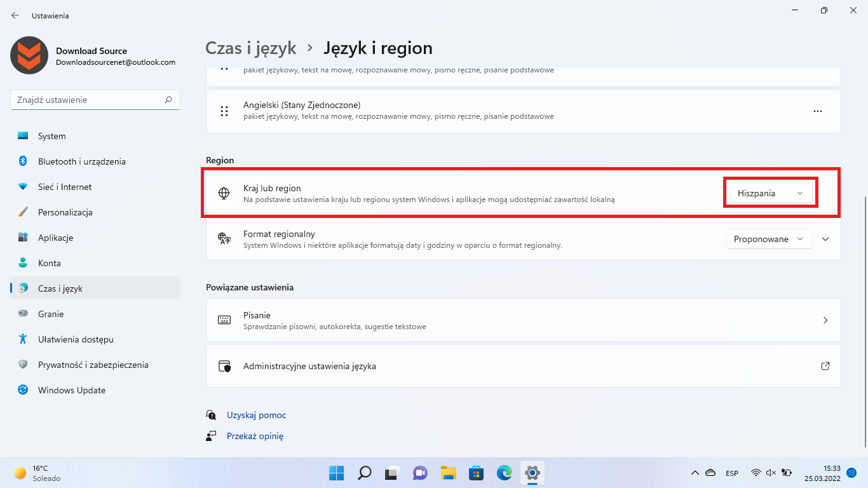Viewport: 868px width, 488px height.
Task: Click the Przekaż opinię link
Action: click(x=255, y=436)
